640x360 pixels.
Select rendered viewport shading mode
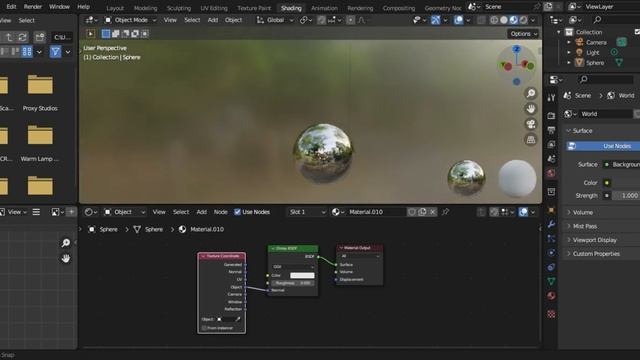(x=523, y=20)
